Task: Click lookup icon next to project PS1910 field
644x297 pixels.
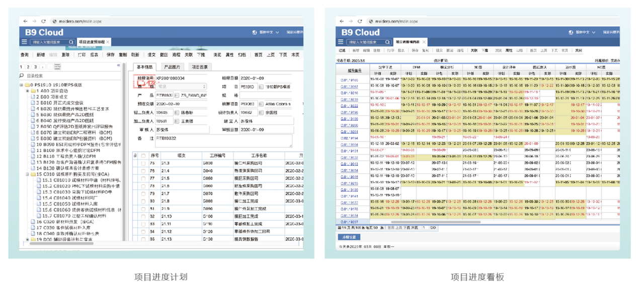Action: pos(261,87)
